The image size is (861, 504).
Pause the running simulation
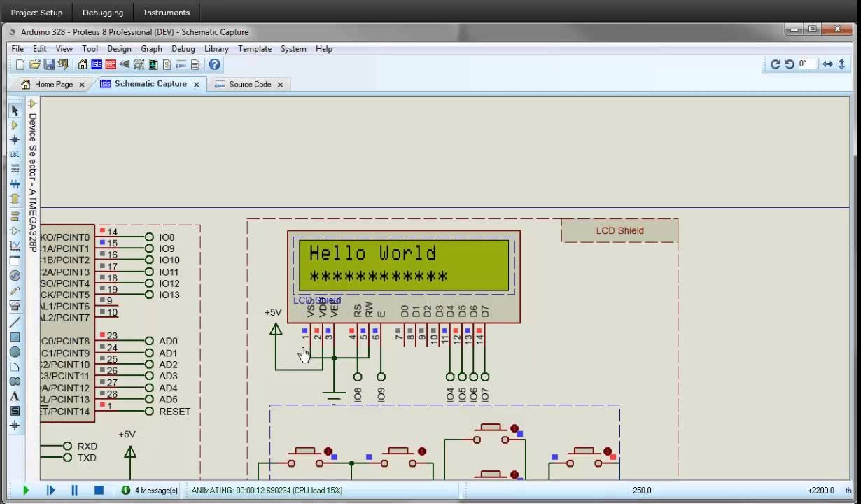click(x=74, y=490)
